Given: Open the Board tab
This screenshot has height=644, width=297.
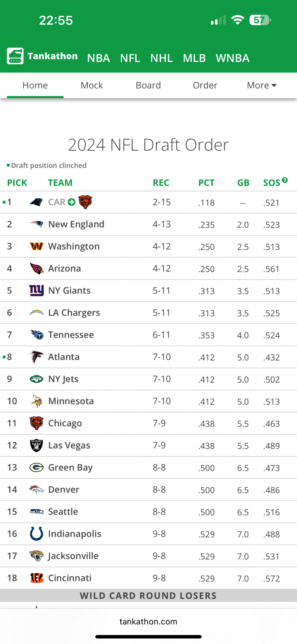Looking at the screenshot, I should [148, 85].
